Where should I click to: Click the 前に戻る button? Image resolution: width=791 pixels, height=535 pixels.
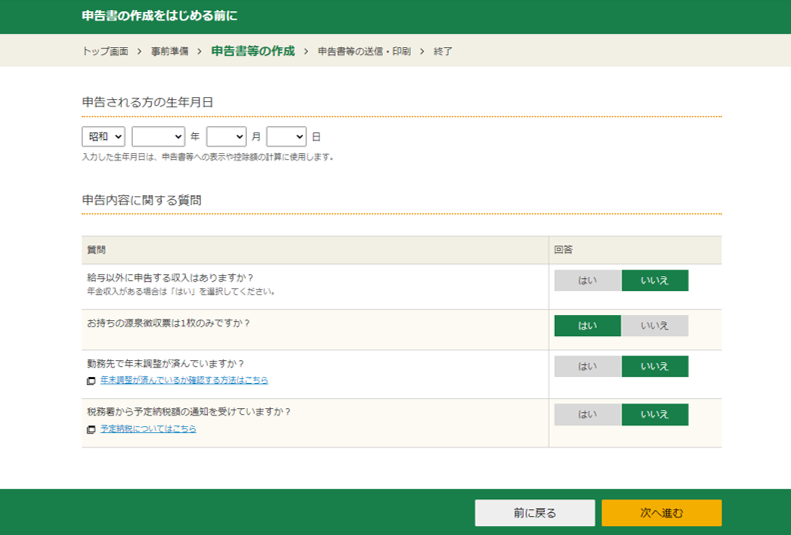[x=534, y=513]
